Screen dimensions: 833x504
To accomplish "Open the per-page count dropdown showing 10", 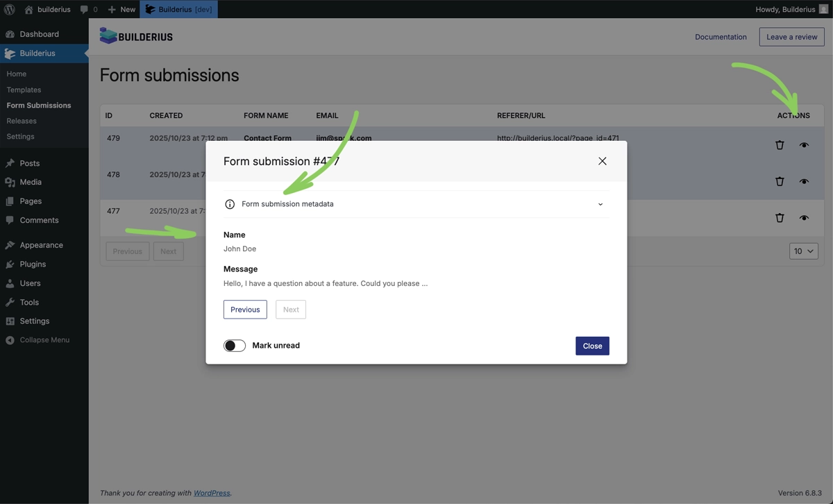I will (x=803, y=251).
